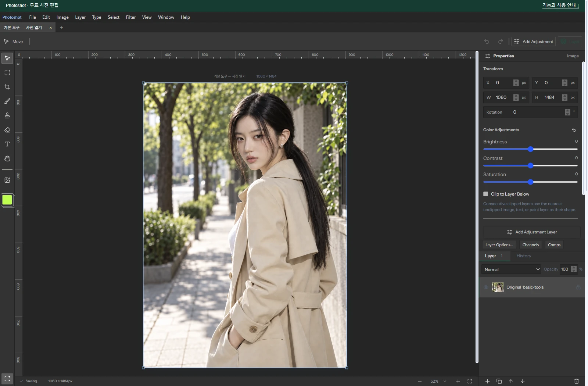
Task: Enable Clip to Layer Below checkbox
Action: pyautogui.click(x=486, y=194)
